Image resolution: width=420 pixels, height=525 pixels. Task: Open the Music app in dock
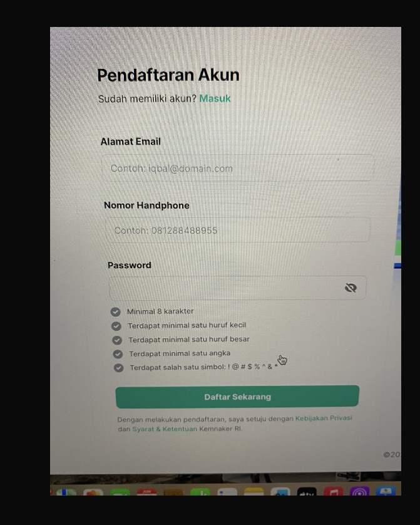pos(333,492)
